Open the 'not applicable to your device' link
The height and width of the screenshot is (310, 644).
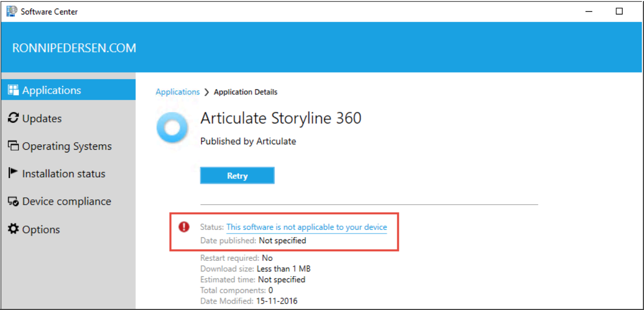(307, 227)
